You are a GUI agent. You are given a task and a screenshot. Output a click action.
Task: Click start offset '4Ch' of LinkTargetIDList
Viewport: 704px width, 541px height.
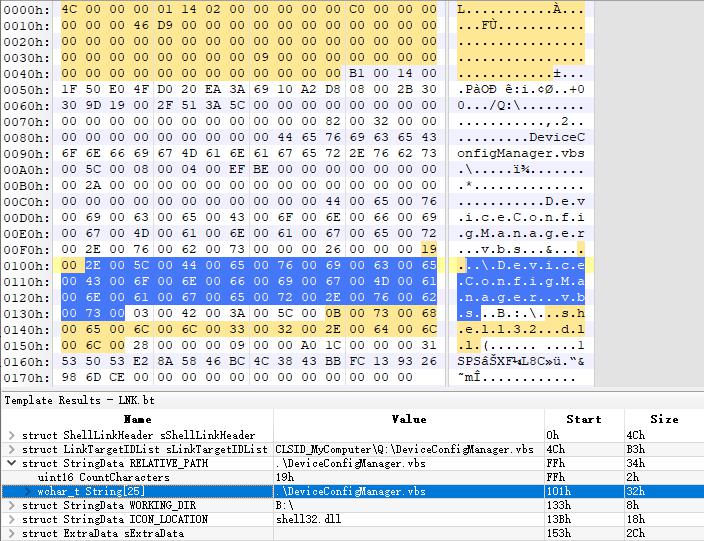(x=555, y=449)
